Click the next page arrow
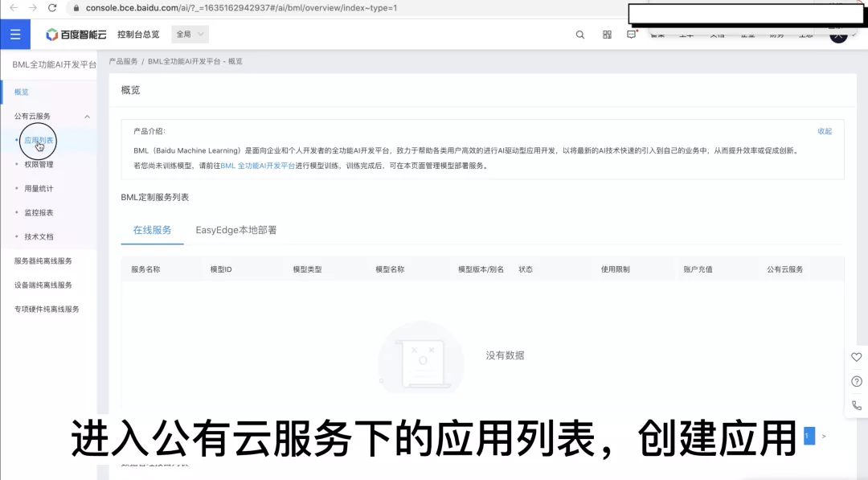Screen dimensions: 868x480 pyautogui.click(x=825, y=437)
